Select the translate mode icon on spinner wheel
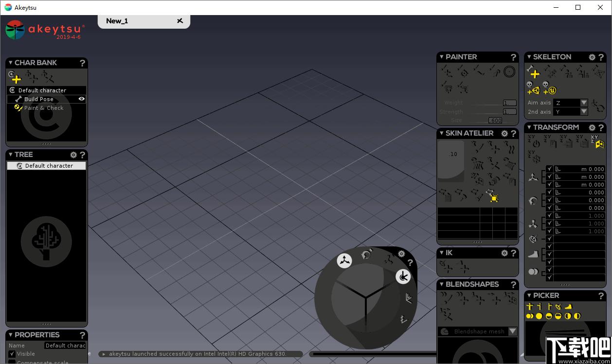The width and height of the screenshot is (612, 364). pos(344,260)
